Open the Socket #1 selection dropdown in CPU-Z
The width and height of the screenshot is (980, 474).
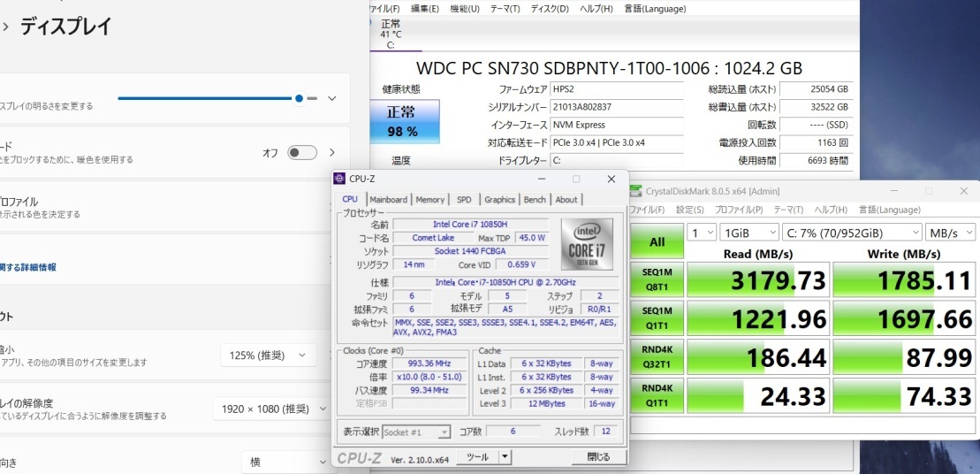415,432
